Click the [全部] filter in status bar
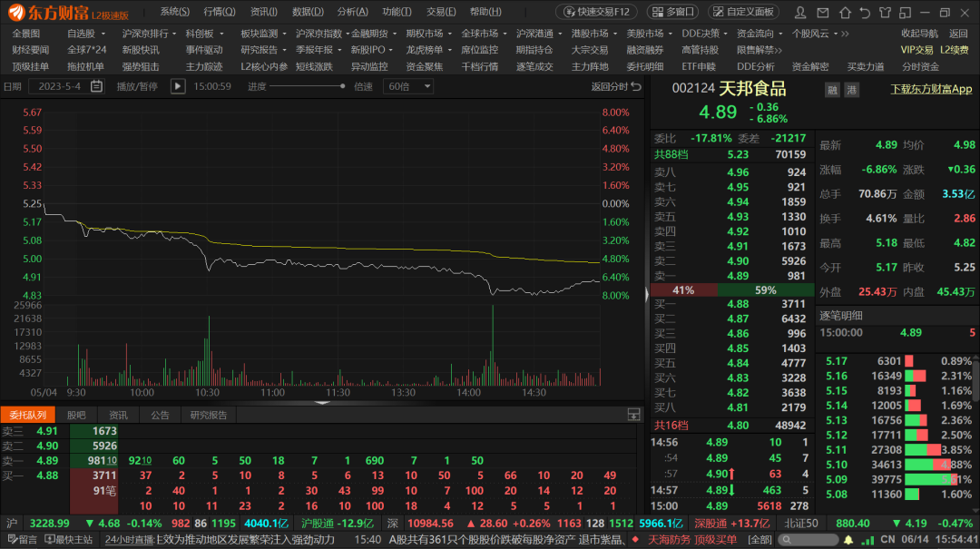Image resolution: width=980 pixels, height=549 pixels. 760,540
